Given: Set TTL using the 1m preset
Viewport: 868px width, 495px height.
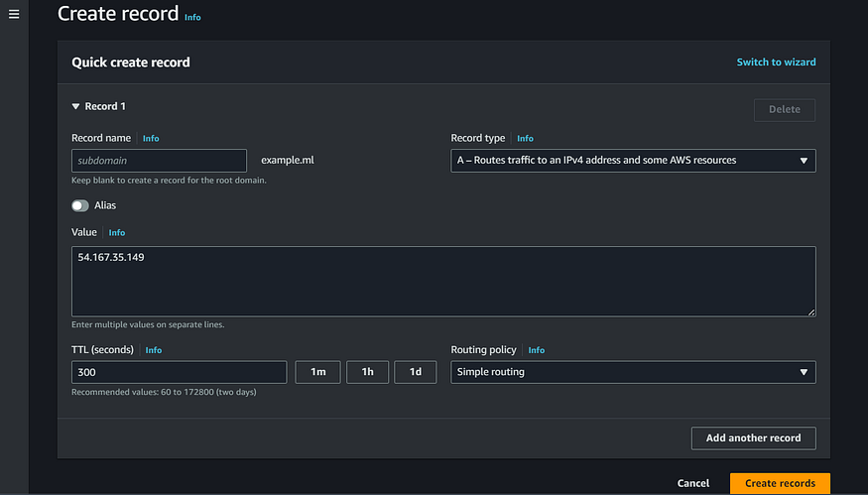Looking at the screenshot, I should pos(317,372).
